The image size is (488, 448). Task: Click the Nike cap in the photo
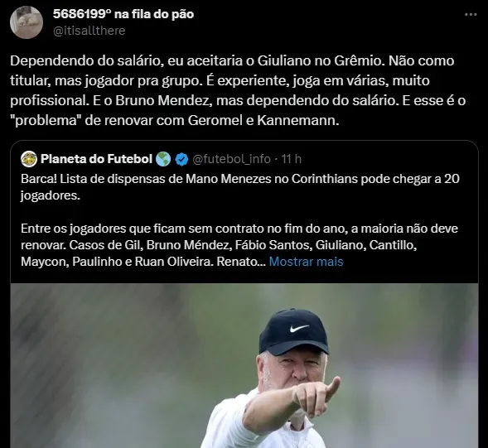[294, 332]
